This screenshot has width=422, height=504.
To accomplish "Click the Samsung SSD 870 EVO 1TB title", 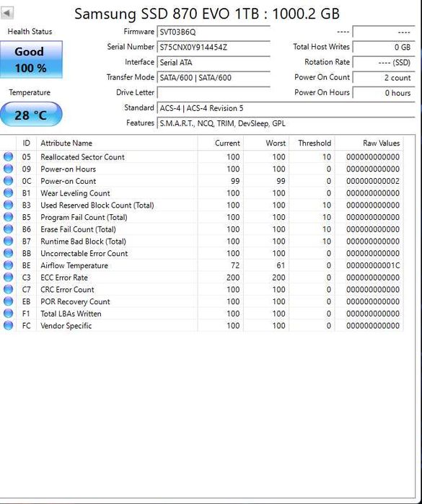I will click(207, 14).
